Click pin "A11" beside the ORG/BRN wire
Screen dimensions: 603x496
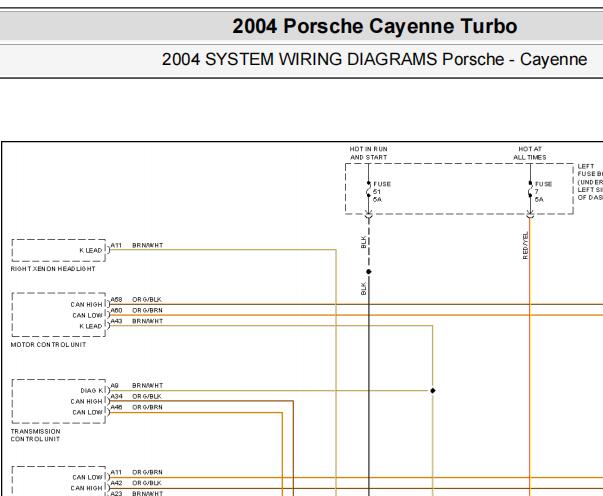coord(116,472)
